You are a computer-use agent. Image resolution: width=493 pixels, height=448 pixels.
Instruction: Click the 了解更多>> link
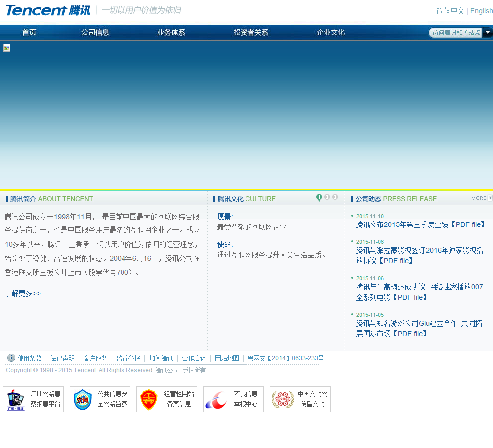tap(22, 293)
